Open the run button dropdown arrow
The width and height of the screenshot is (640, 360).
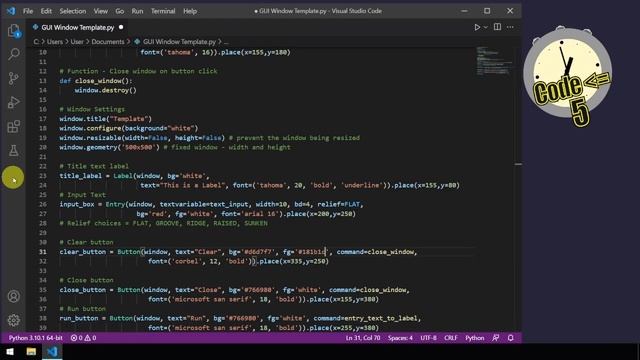click(x=486, y=27)
